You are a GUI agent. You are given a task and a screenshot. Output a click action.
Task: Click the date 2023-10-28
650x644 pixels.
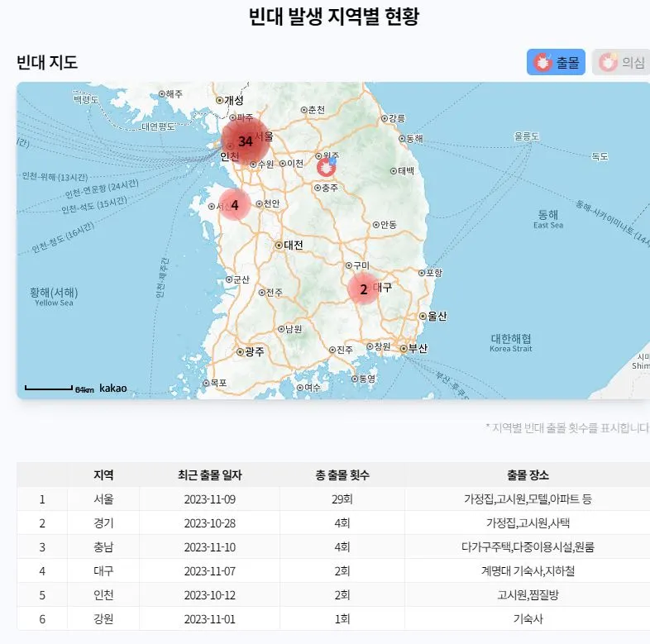point(210,523)
